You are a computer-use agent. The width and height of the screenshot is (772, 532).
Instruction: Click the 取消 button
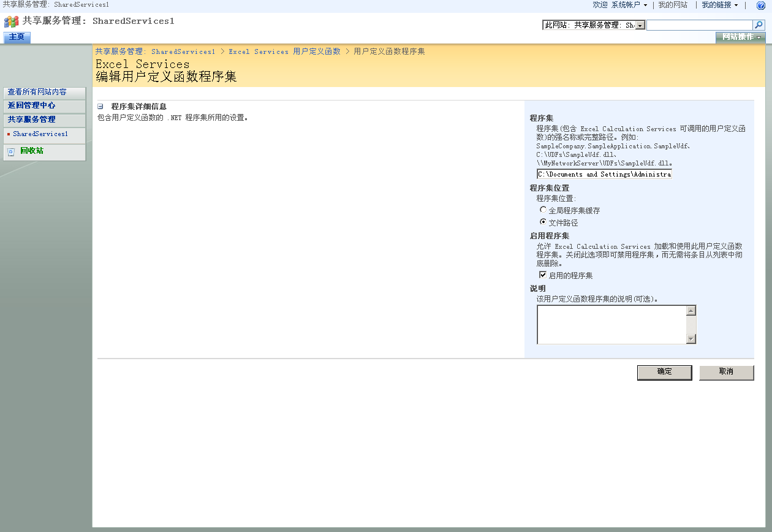[727, 373]
